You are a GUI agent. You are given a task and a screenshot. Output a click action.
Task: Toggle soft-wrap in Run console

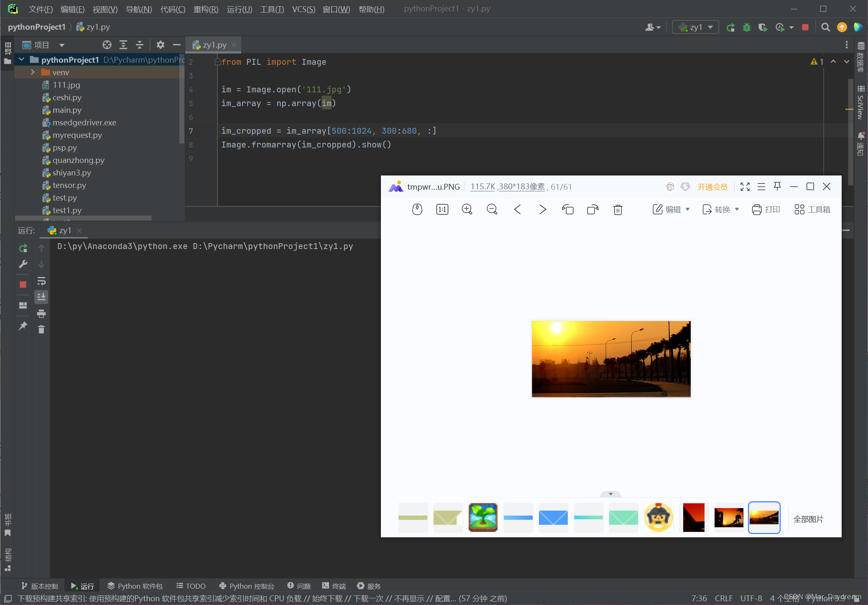[41, 281]
